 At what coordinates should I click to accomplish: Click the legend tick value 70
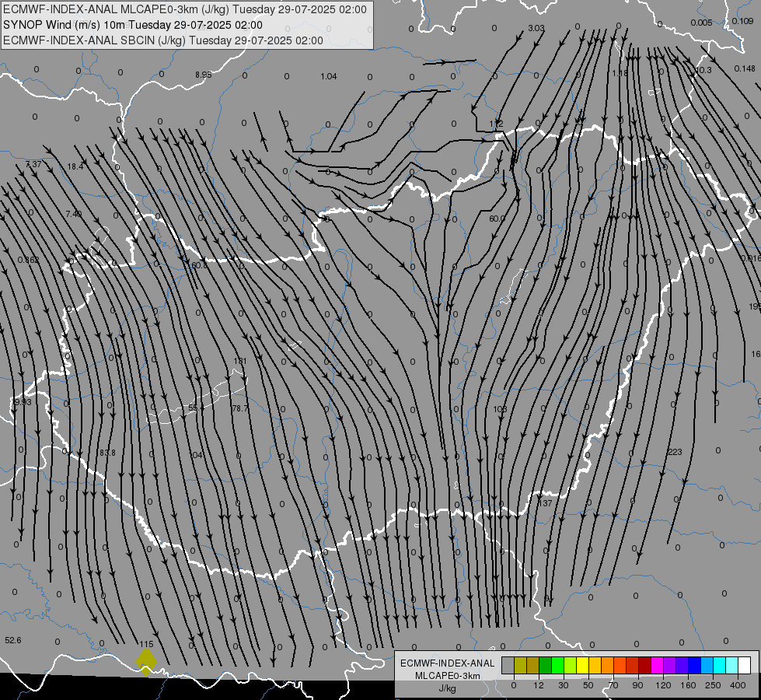click(613, 685)
